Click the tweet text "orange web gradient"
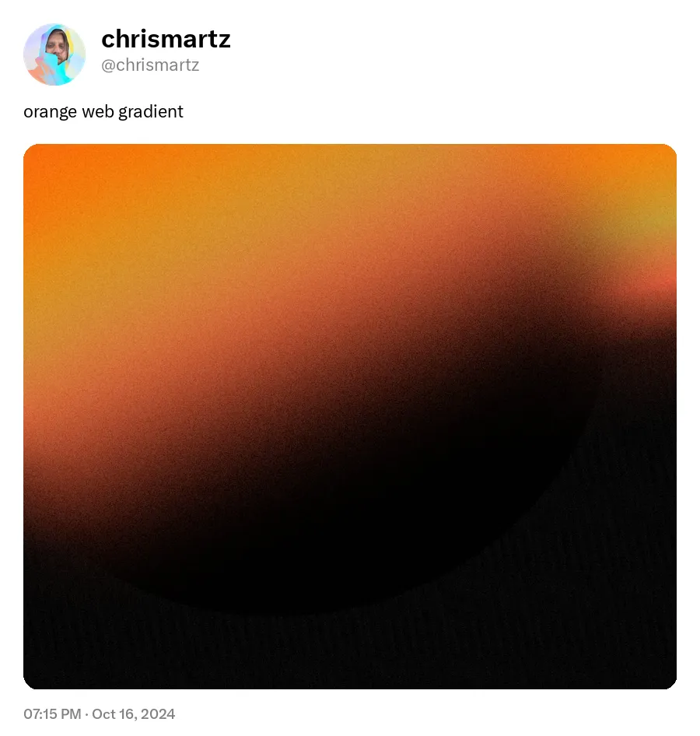Viewport: 700px width, 736px height. 103,112
